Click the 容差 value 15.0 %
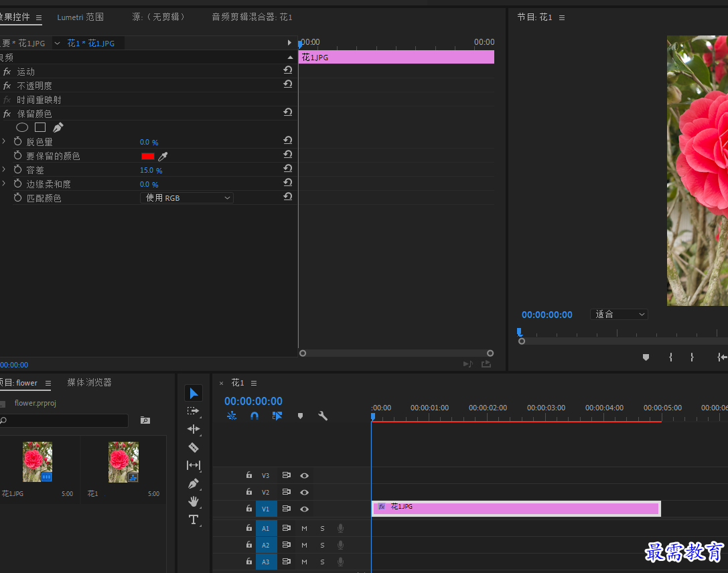 [x=151, y=170]
